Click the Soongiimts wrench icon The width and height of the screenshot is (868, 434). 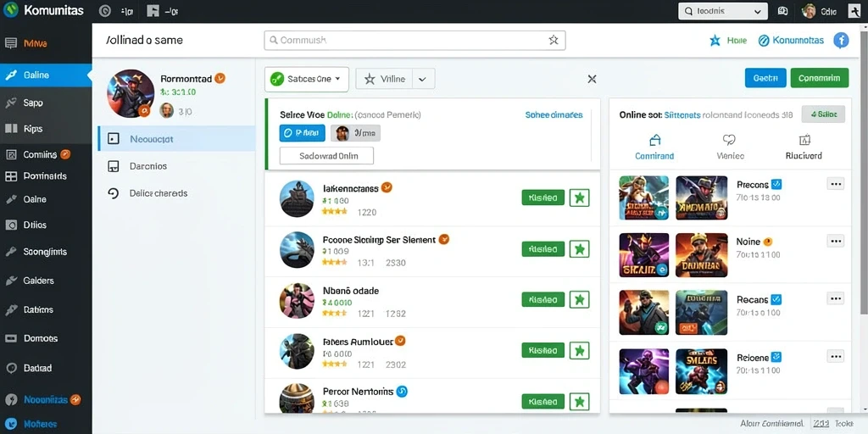point(11,251)
